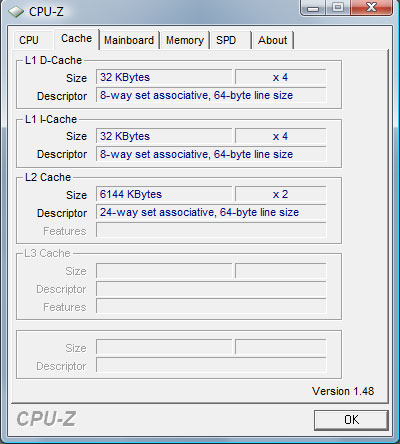
Task: Switch to the CPU tab
Action: (33, 40)
